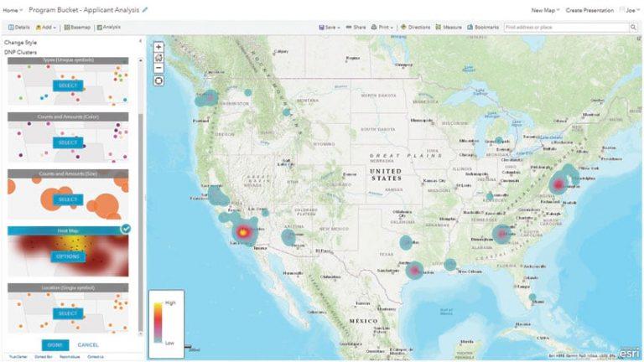Image resolution: width=644 pixels, height=362 pixels.
Task: Select the Location (Single symbol) style
Action: [68, 313]
